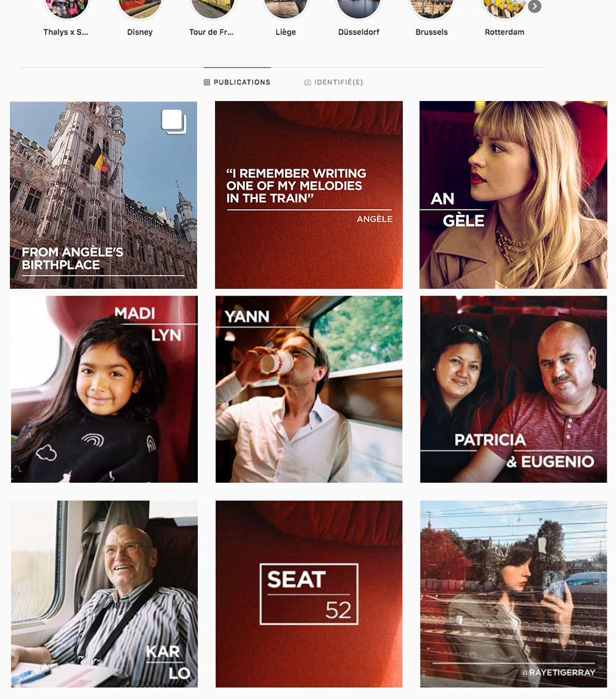
Task: Show next highlights with the arrow button
Action: point(534,6)
